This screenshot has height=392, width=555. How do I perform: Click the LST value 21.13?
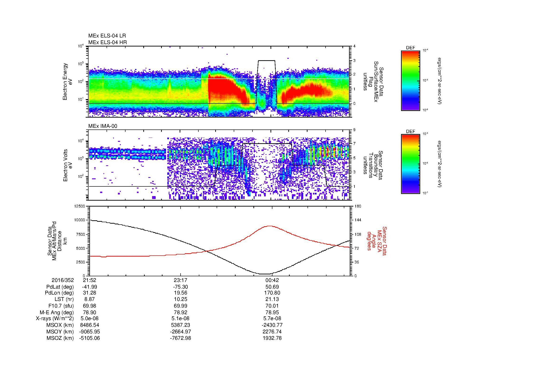click(272, 300)
